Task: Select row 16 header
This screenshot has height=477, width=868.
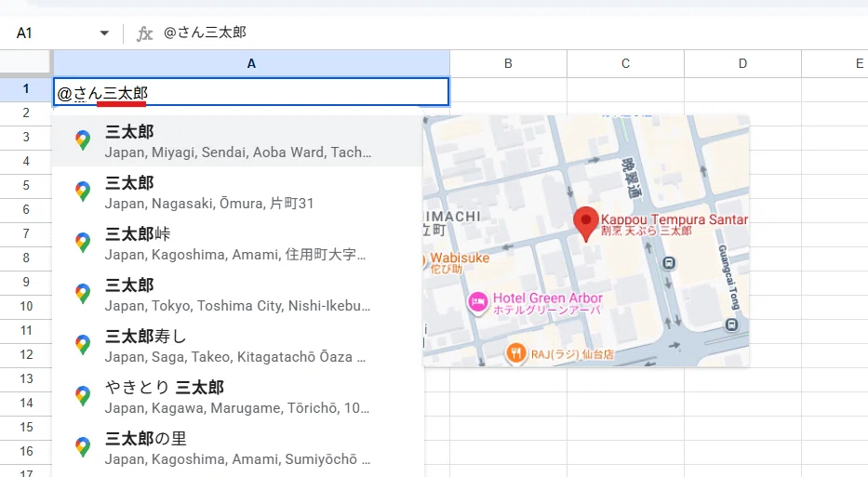Action: [x=26, y=452]
